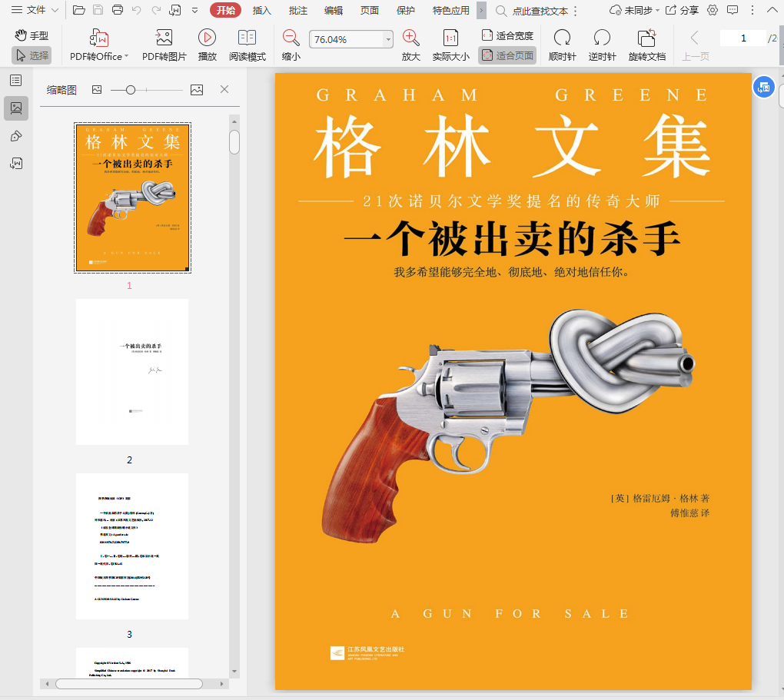This screenshot has width=784, height=700.
Task: Select page 2 thumbnail
Action: 132,372
